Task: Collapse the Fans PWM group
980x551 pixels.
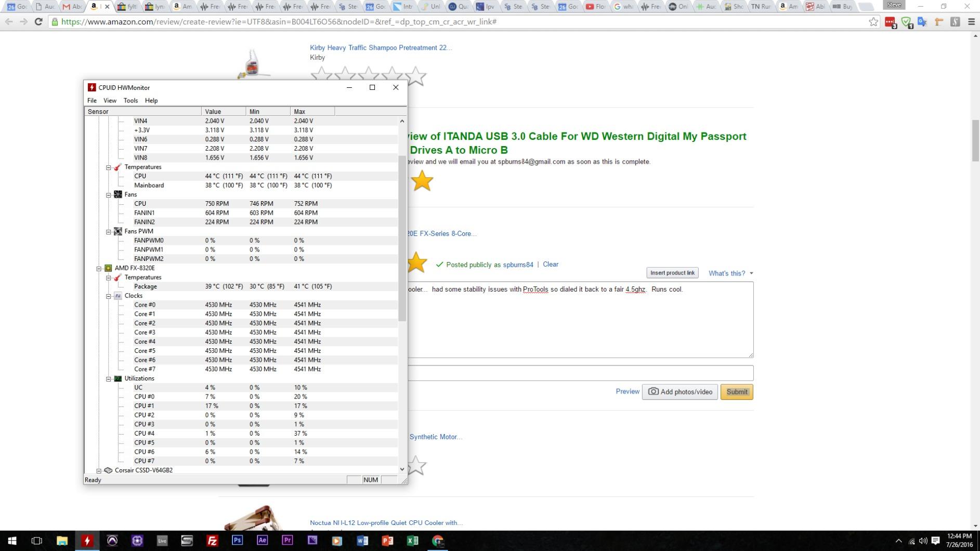Action: click(109, 232)
